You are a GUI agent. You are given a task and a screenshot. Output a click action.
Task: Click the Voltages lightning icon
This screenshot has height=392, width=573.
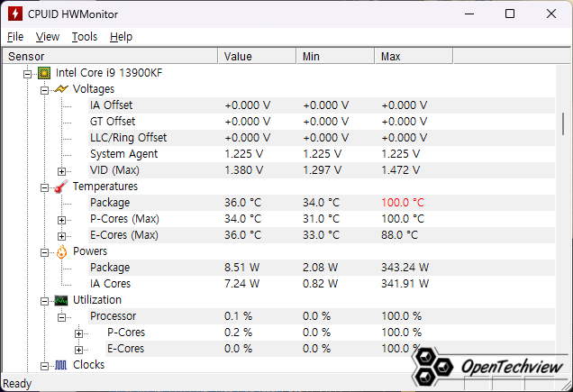click(x=61, y=89)
